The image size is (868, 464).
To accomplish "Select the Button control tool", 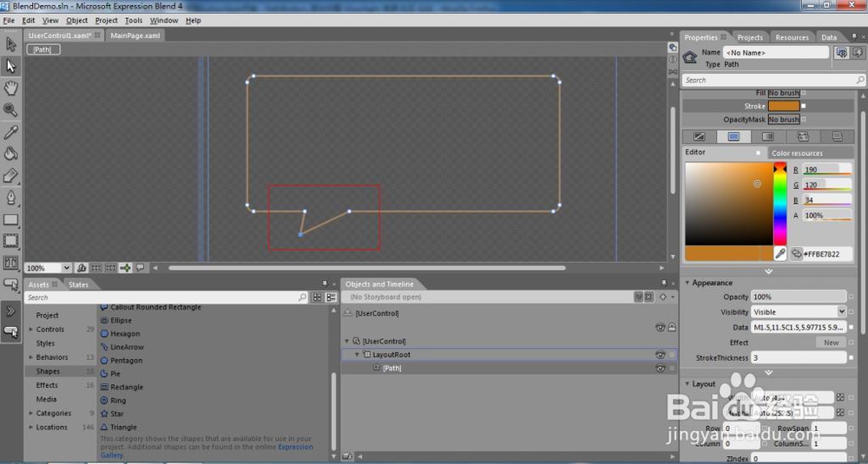I will pyautogui.click(x=10, y=284).
